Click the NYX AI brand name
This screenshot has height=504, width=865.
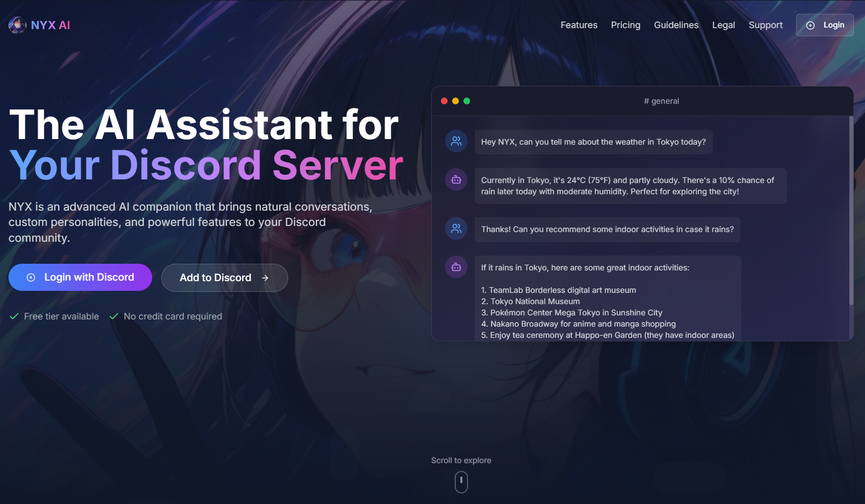coord(50,25)
